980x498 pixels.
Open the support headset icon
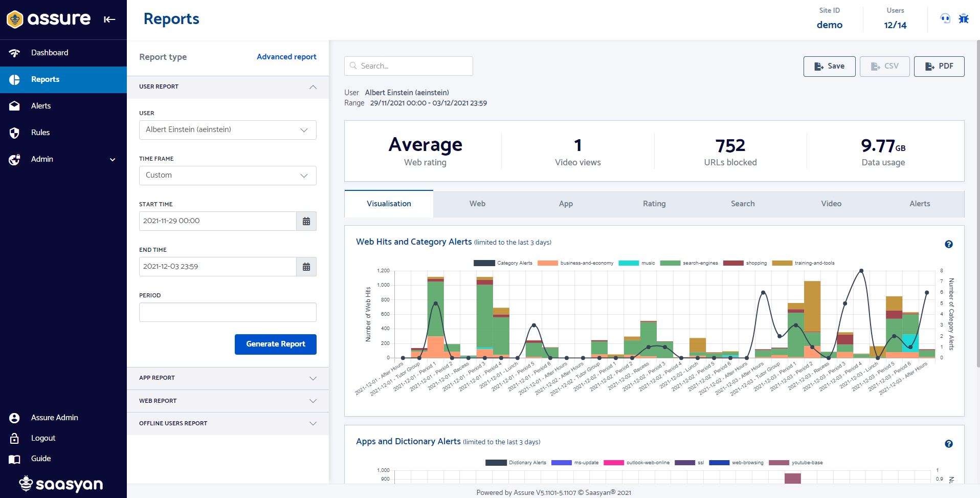coord(945,18)
